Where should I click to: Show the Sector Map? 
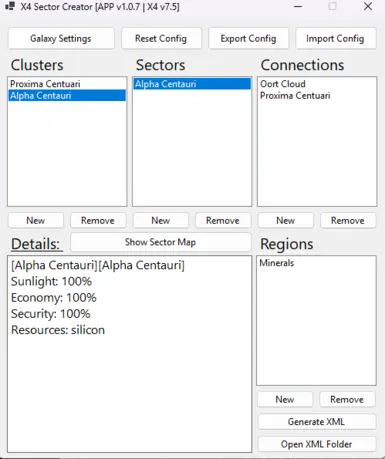click(161, 242)
